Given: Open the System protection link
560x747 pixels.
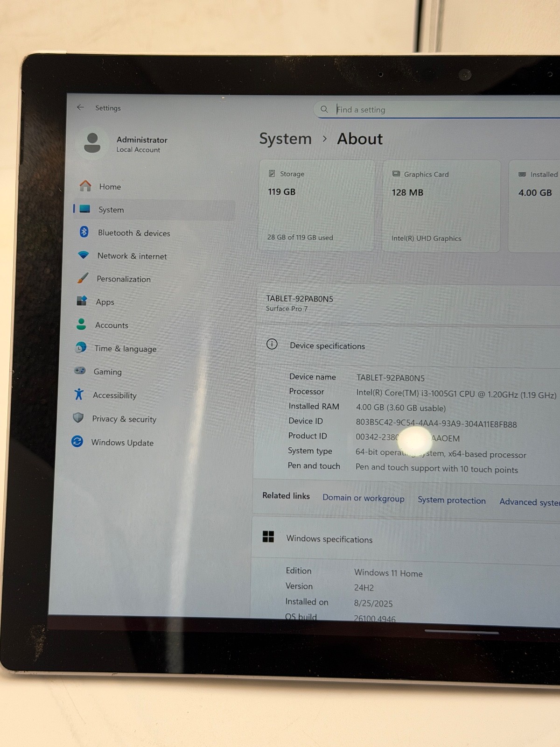Looking at the screenshot, I should [x=451, y=500].
